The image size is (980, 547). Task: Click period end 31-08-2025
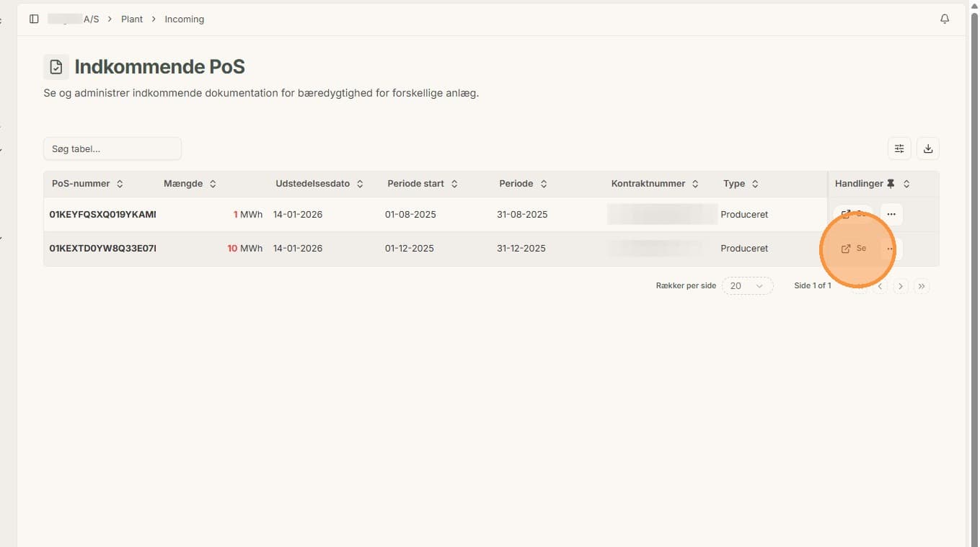tap(522, 215)
